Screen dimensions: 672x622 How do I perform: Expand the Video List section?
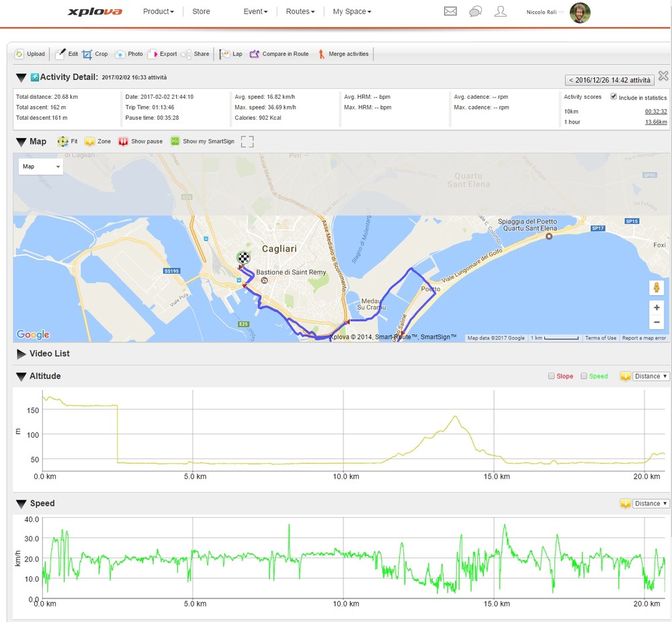(21, 354)
